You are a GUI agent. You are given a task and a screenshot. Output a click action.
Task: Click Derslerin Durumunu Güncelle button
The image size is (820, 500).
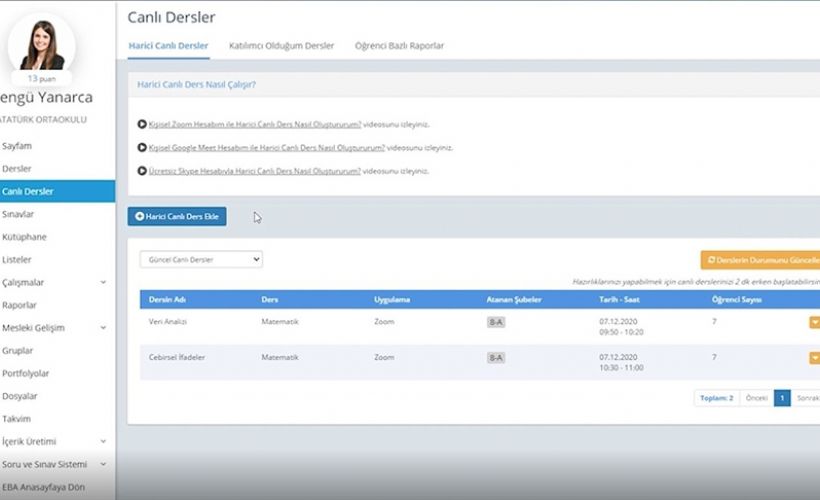762,260
